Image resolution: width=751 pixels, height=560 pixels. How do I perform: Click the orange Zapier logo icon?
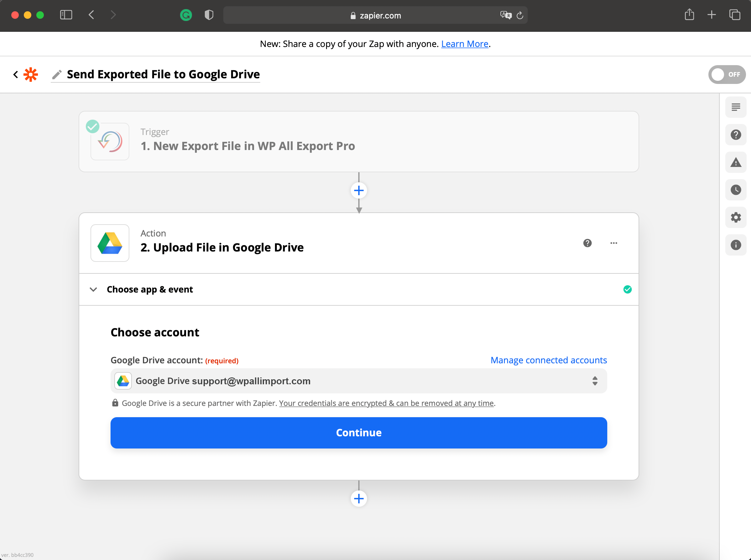coord(30,75)
